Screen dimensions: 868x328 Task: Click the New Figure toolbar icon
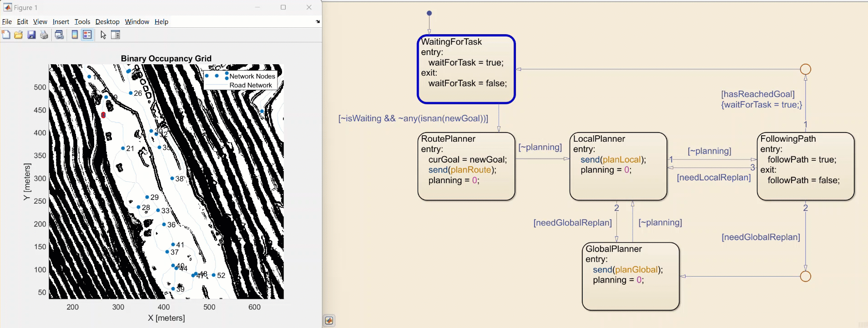(6, 35)
